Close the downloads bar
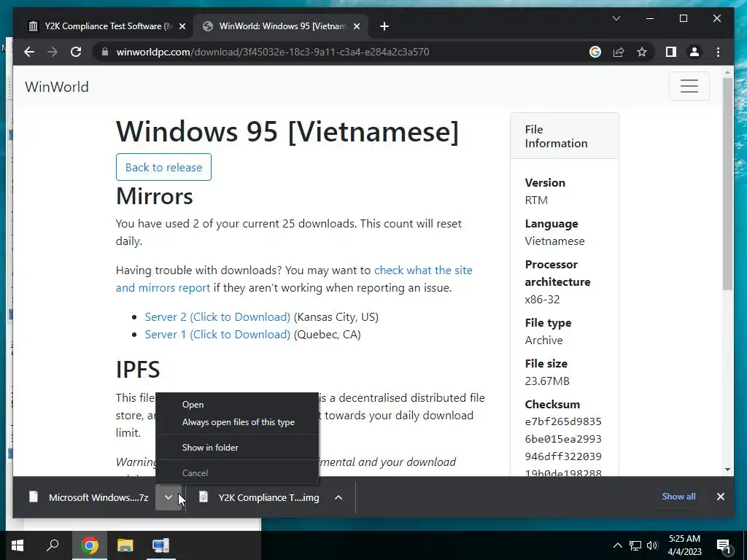This screenshot has width=747, height=560. pyautogui.click(x=720, y=497)
